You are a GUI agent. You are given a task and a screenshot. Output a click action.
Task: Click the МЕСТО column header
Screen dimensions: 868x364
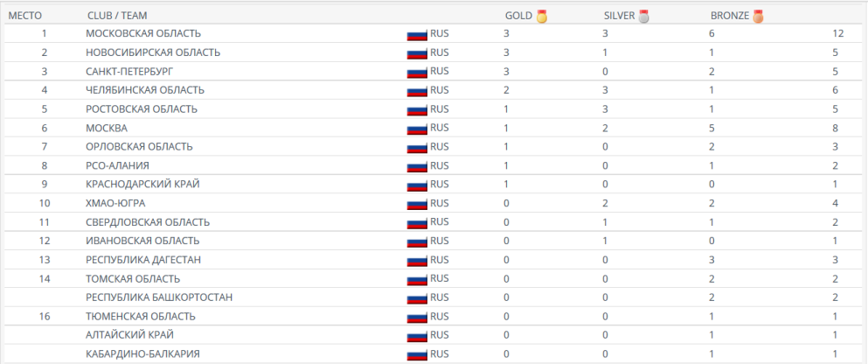(25, 16)
